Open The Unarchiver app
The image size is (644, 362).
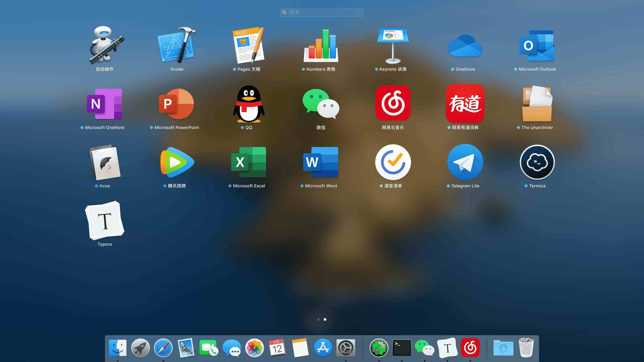[x=537, y=104]
